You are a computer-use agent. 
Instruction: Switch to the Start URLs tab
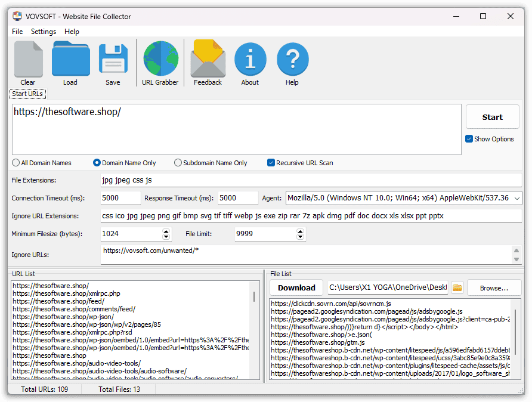pyautogui.click(x=27, y=94)
